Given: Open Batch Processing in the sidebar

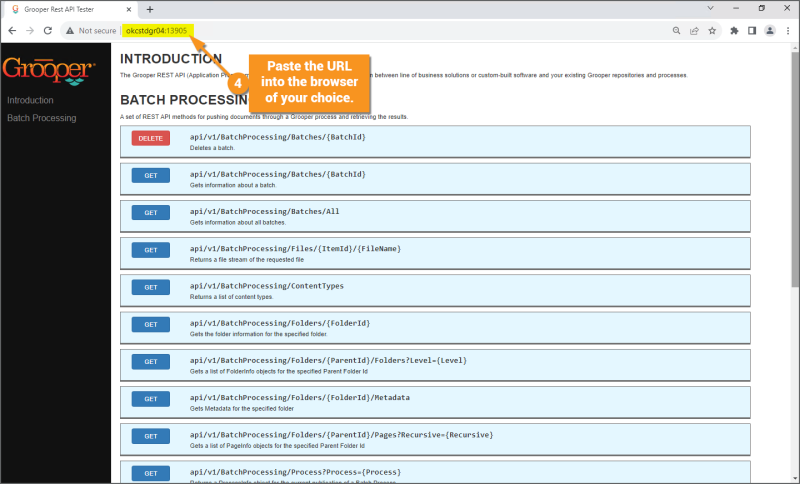Looking at the screenshot, I should point(42,118).
